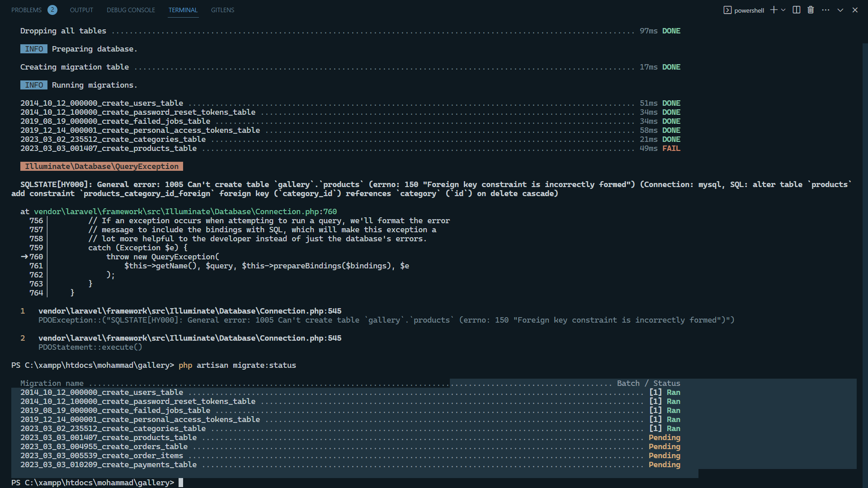Click the 'Batch / Status' column header
This screenshot has width=868, height=488.
coord(649,383)
